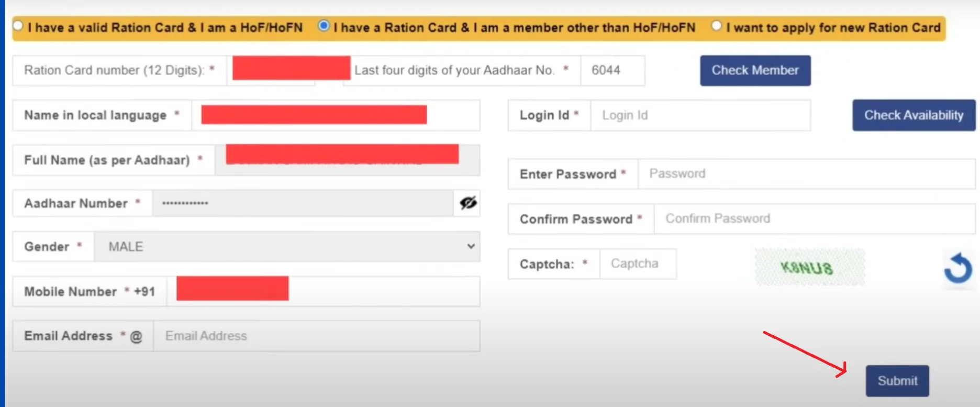
Task: Submit the registration form
Action: [x=897, y=381]
